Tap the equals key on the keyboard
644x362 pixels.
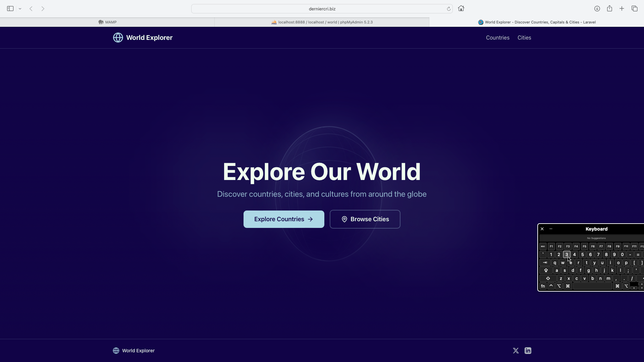pyautogui.click(x=638, y=254)
